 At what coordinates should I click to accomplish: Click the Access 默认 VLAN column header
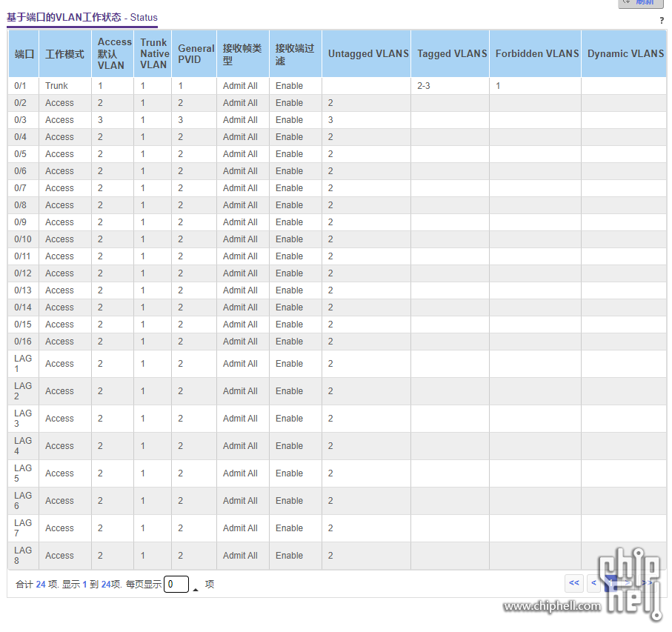(113, 53)
